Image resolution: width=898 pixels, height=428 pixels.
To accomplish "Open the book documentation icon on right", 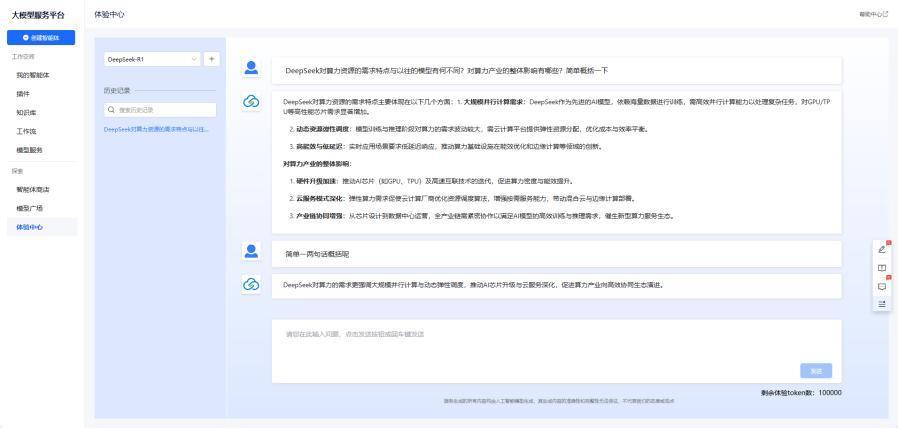I will coord(881,267).
